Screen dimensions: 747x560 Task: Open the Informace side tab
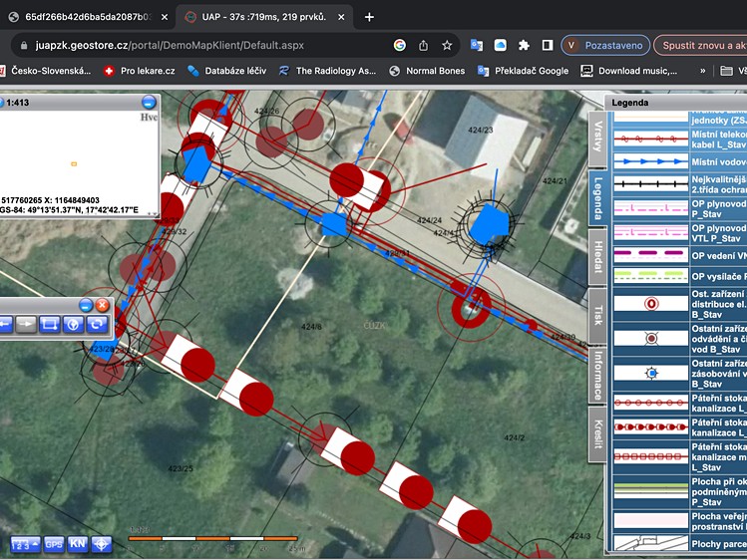597,376
